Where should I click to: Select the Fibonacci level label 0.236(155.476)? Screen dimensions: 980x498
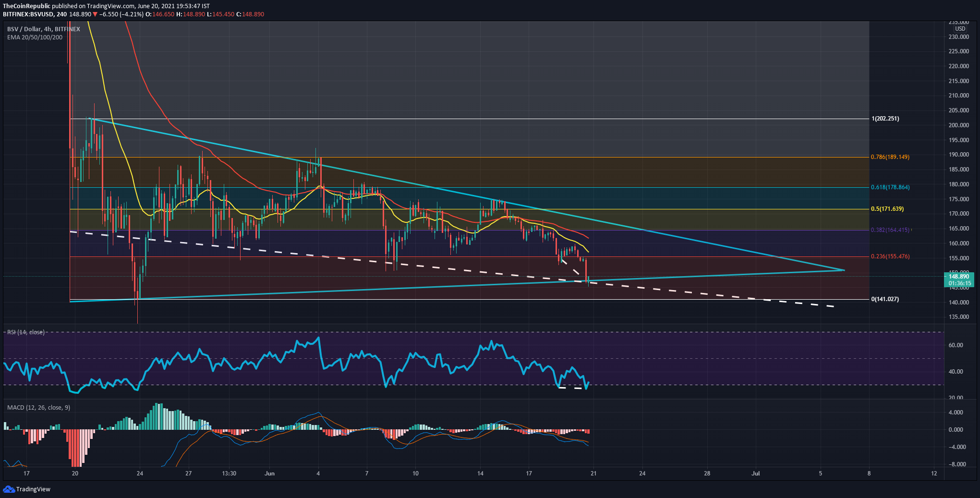(x=890, y=256)
